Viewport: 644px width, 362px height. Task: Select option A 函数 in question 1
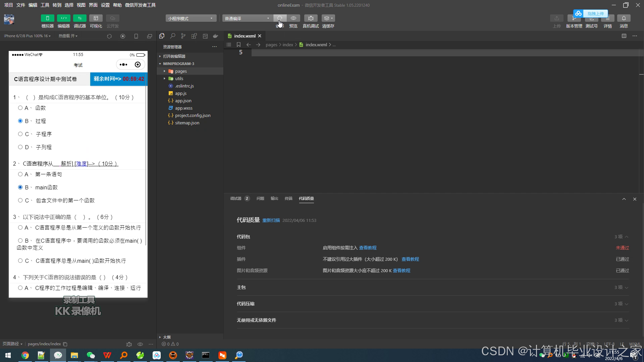coord(20,108)
